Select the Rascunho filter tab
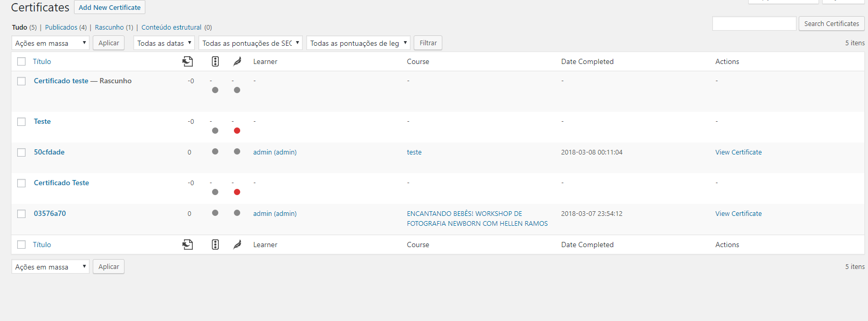This screenshot has width=868, height=321. tap(109, 27)
